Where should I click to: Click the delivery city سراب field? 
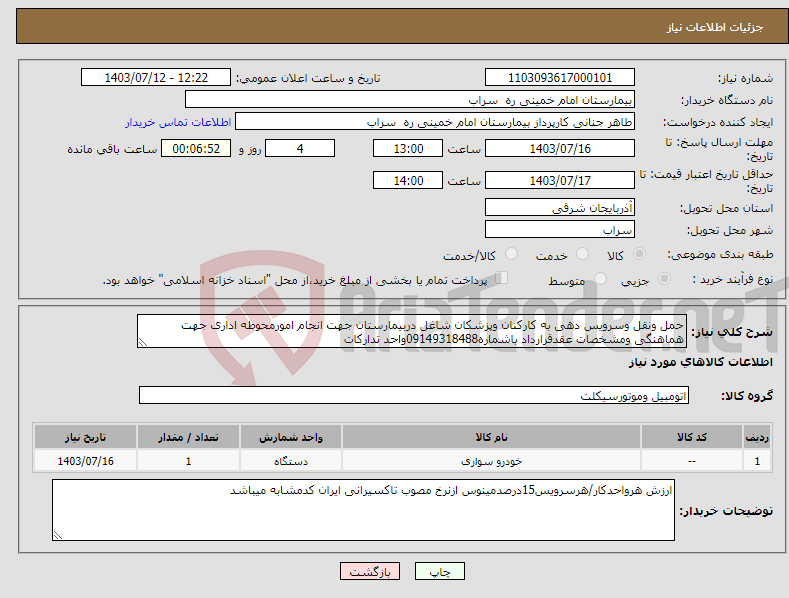click(560, 230)
